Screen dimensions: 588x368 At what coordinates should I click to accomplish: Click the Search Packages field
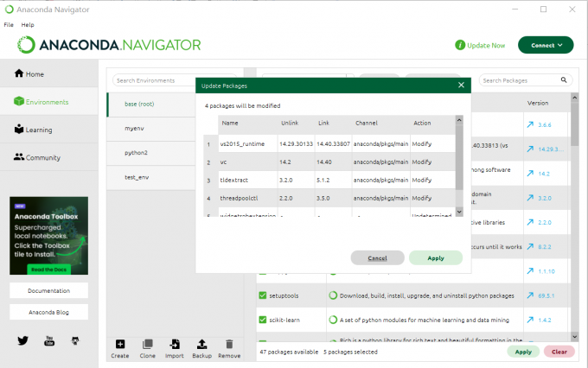tap(526, 80)
